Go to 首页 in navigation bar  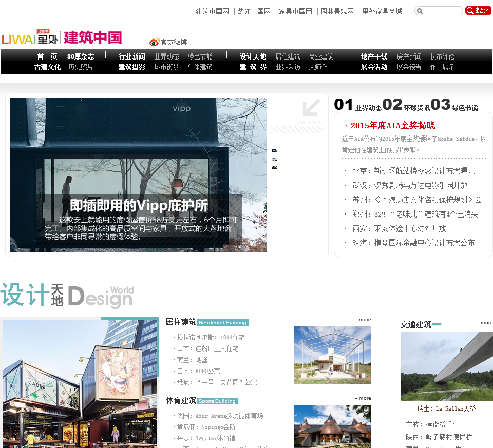47,56
